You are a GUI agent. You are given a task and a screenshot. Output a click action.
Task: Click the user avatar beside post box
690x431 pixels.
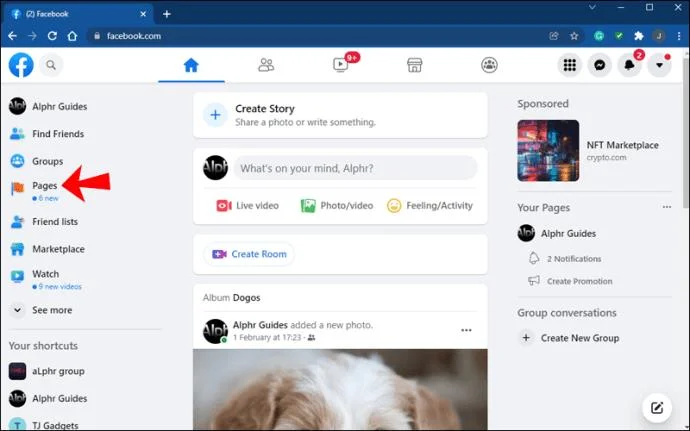[x=215, y=168]
